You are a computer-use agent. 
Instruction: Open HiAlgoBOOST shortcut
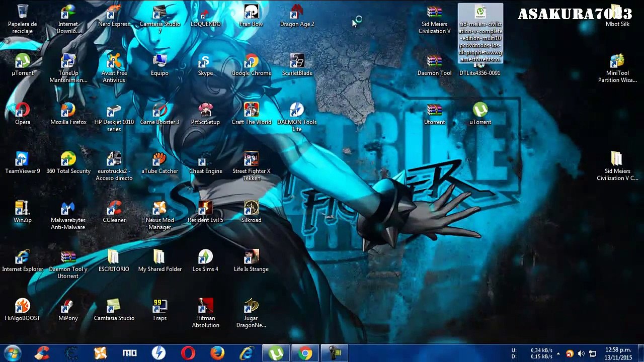click(x=23, y=310)
